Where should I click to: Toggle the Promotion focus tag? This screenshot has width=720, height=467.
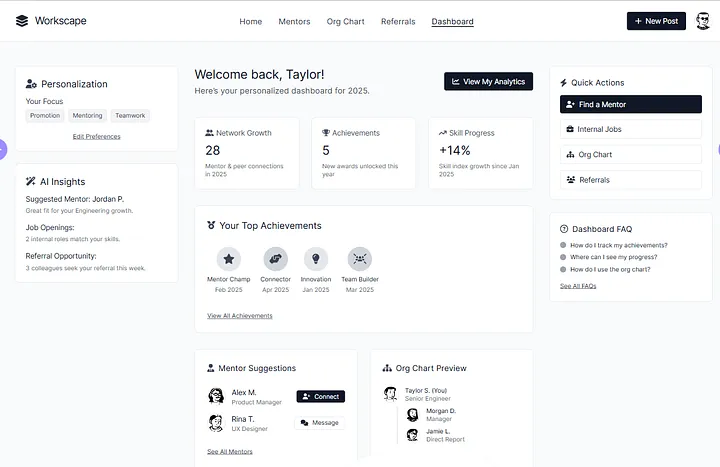click(x=45, y=116)
